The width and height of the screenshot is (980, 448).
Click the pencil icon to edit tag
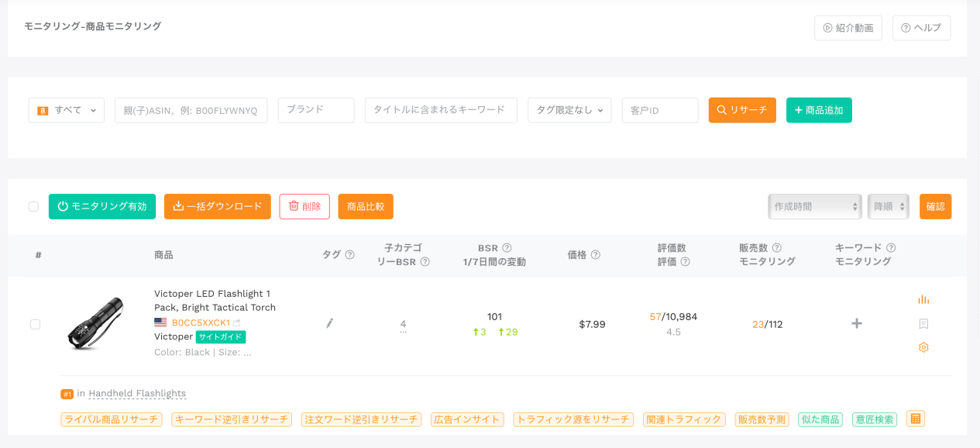[329, 323]
